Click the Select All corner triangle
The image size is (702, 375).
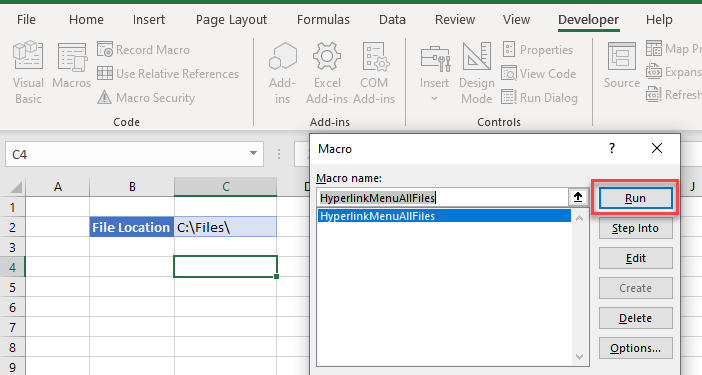[16, 187]
